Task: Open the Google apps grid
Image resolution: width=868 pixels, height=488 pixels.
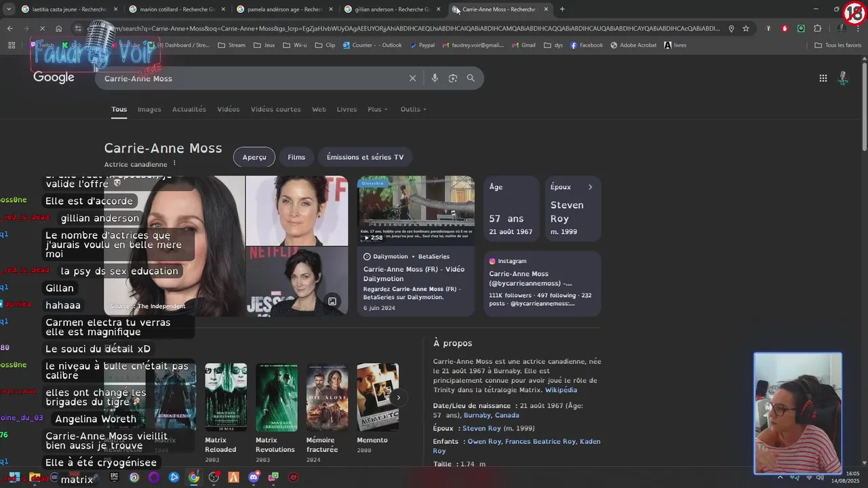Action: click(823, 78)
